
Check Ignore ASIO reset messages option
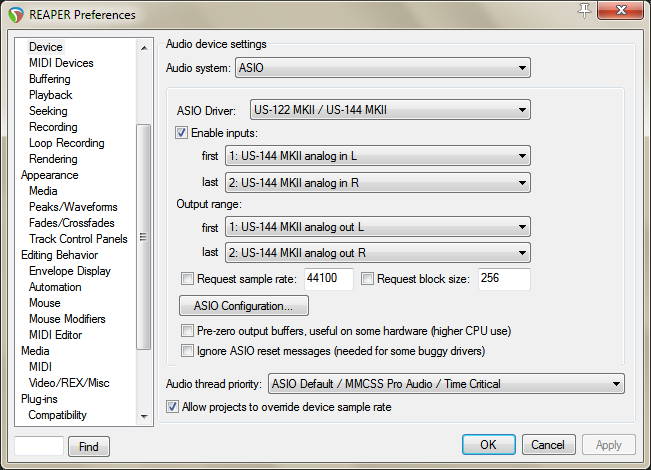(x=187, y=351)
